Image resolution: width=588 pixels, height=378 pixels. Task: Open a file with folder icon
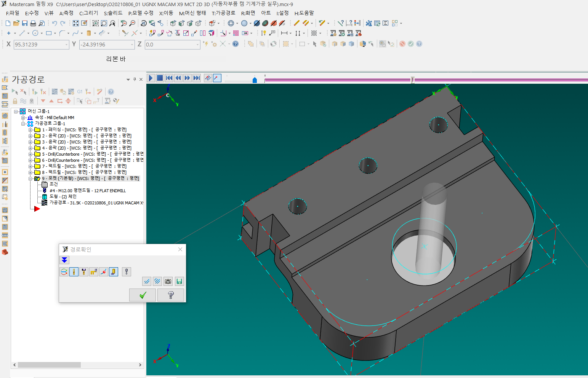pos(16,23)
